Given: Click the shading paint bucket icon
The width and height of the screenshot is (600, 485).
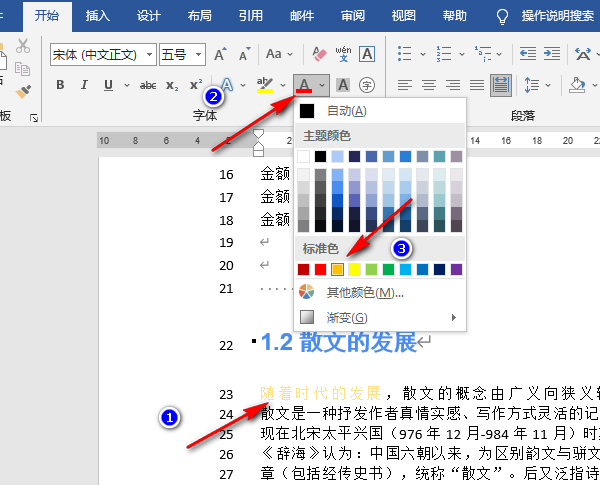Looking at the screenshot, I should [x=577, y=85].
